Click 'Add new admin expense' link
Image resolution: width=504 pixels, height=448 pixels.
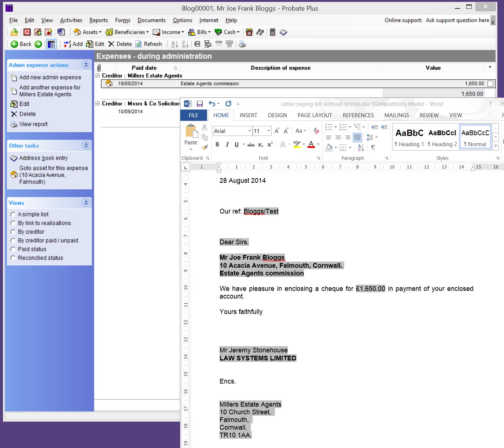[x=50, y=77]
